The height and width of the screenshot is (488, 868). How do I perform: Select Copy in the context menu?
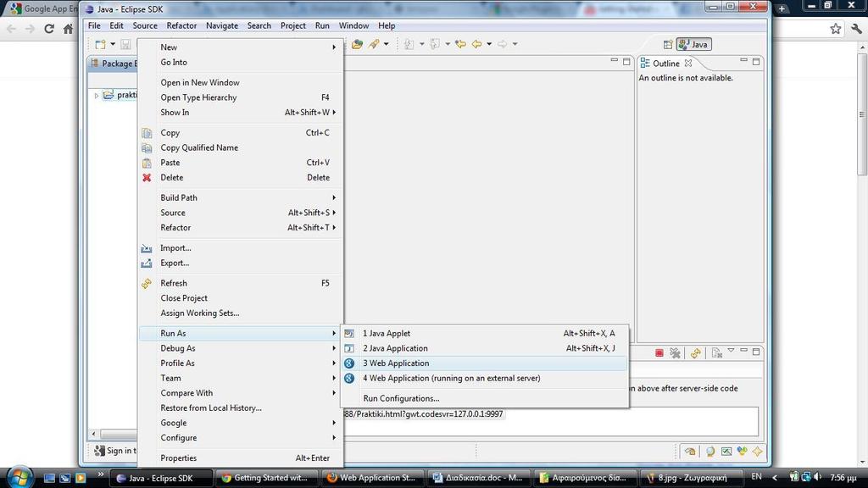(240, 133)
